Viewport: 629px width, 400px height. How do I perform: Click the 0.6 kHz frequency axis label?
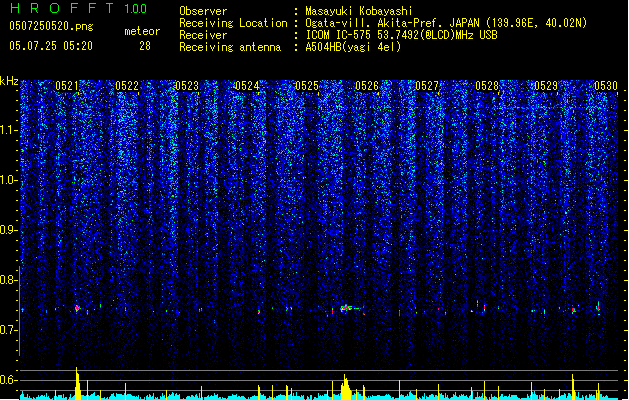[x=9, y=380]
